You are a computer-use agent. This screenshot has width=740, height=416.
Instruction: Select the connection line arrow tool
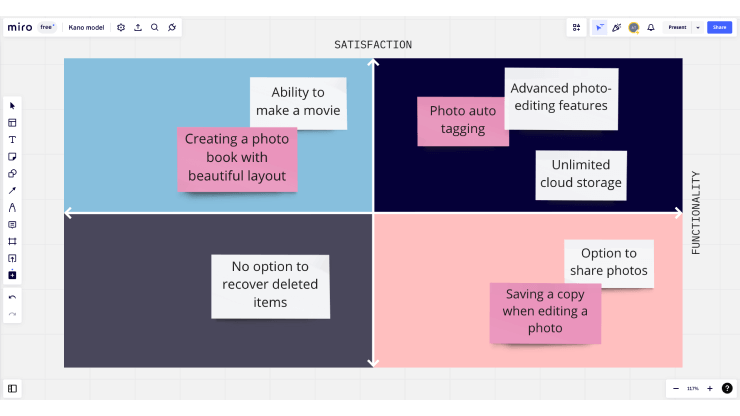(12, 191)
